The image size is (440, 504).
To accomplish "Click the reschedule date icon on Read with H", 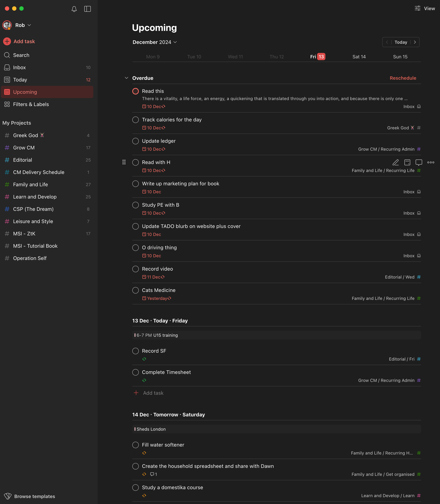I will [x=407, y=162].
